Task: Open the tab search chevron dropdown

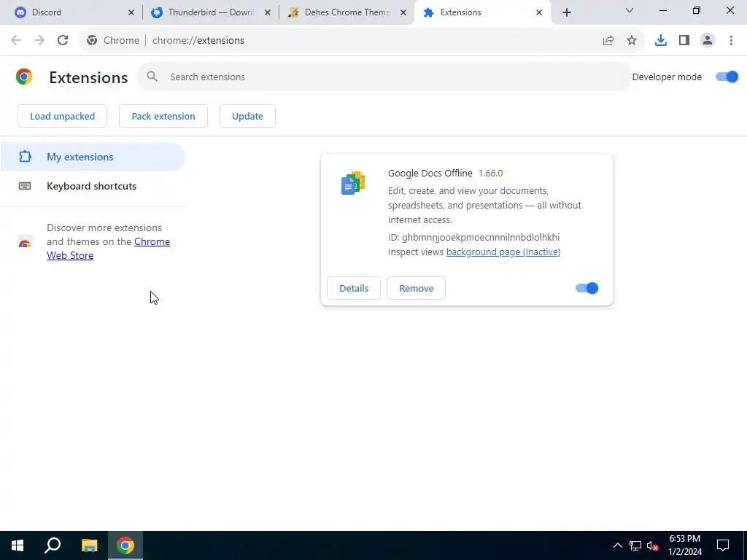Action: coord(630,10)
